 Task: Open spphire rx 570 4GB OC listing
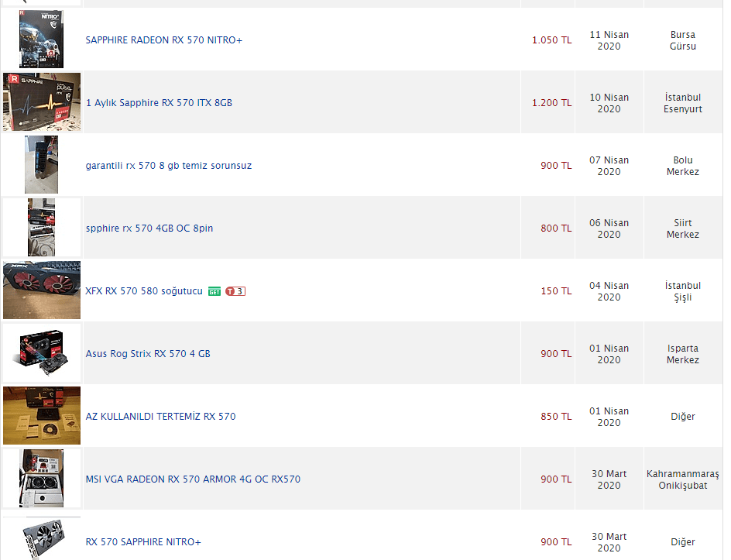pyautogui.click(x=149, y=228)
